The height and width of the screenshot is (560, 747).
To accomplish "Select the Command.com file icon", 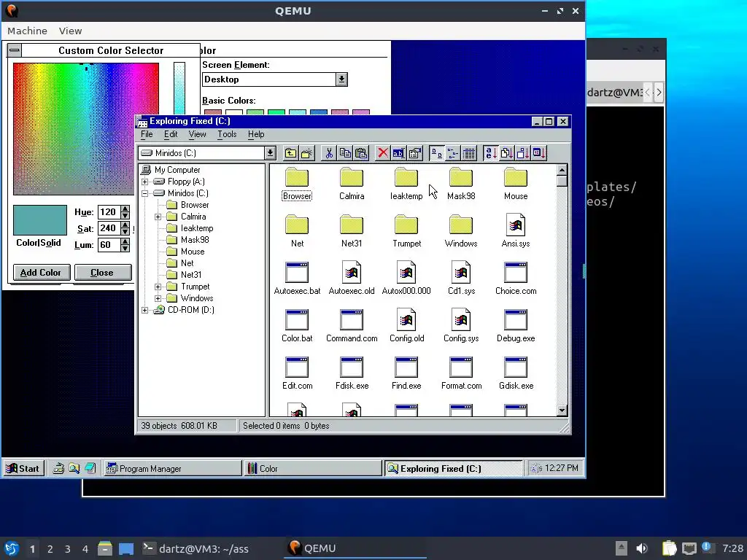I will (x=352, y=320).
